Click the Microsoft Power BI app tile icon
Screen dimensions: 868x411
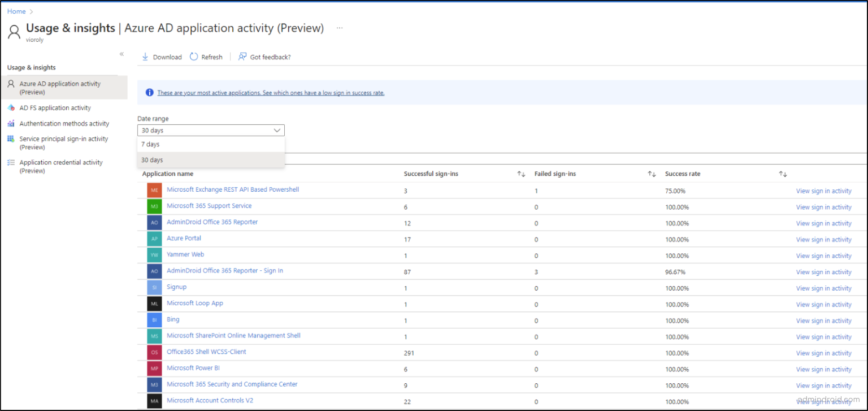point(154,368)
